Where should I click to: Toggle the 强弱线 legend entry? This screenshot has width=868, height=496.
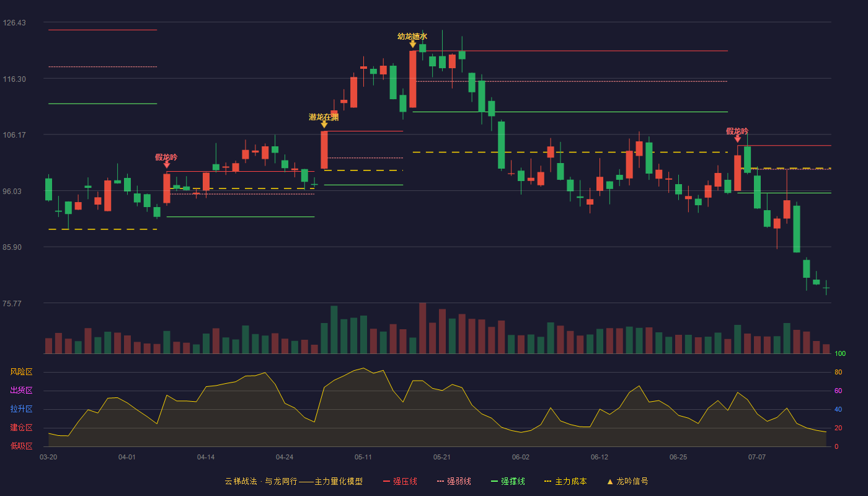(x=454, y=481)
